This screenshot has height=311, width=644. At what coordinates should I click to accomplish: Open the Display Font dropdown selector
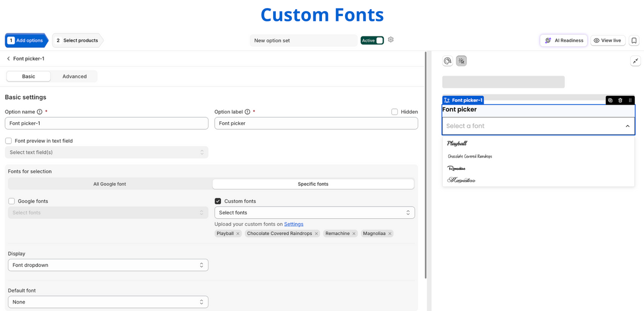click(x=108, y=265)
